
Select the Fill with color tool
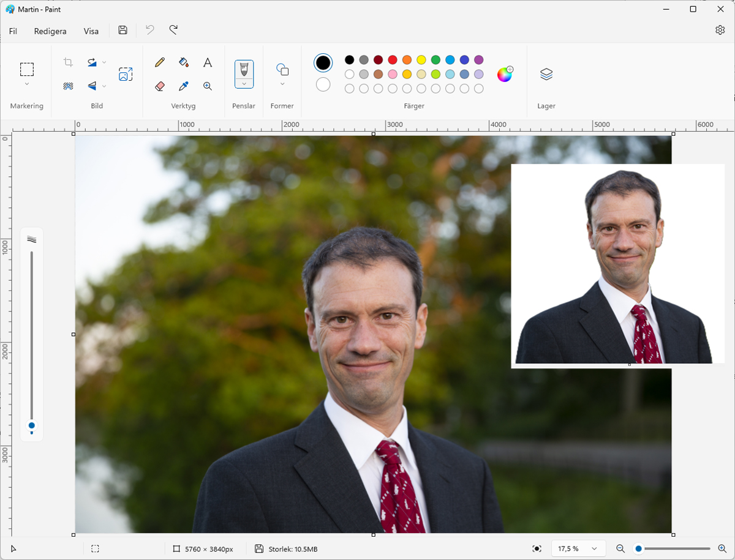(x=184, y=62)
